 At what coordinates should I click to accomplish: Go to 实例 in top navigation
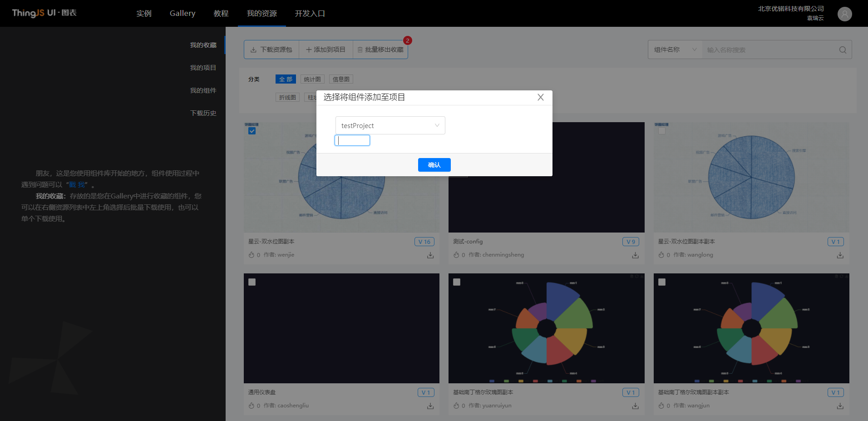point(144,14)
